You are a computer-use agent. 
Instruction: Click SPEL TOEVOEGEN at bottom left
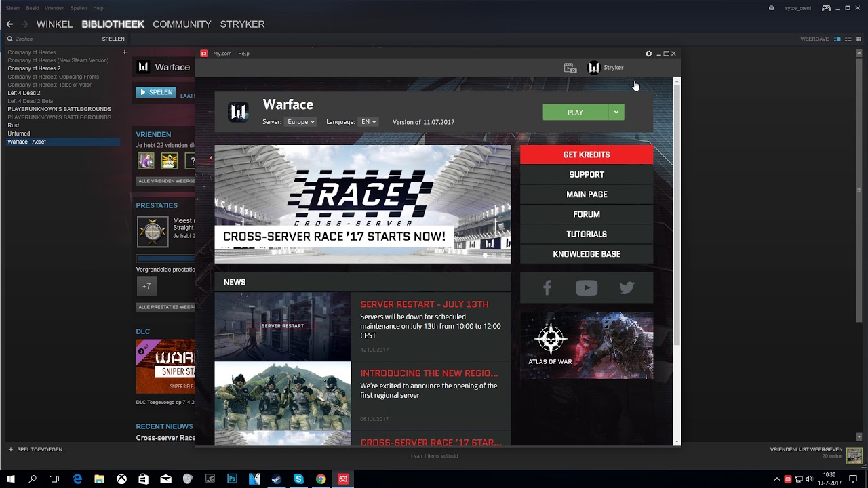pos(37,449)
